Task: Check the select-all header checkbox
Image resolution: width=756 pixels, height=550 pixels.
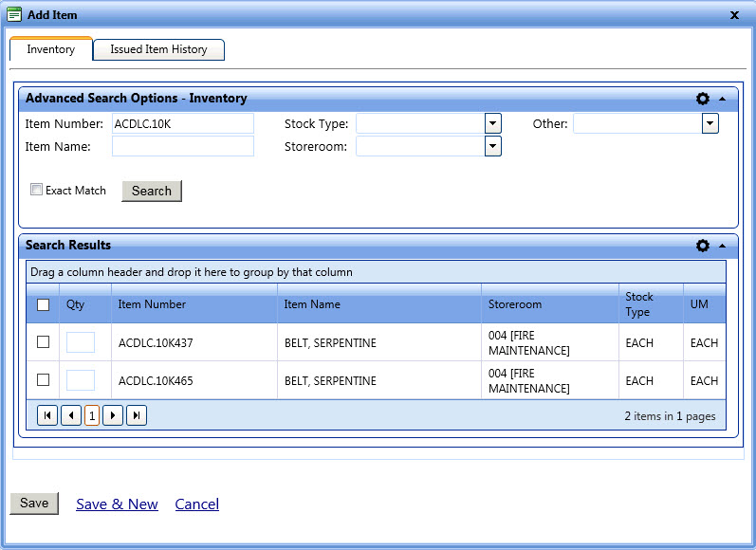Action: [43, 304]
